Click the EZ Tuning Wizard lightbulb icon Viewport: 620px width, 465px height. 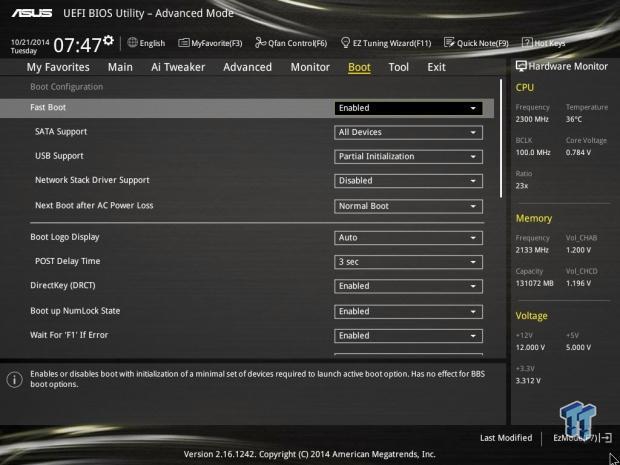tap(345, 42)
